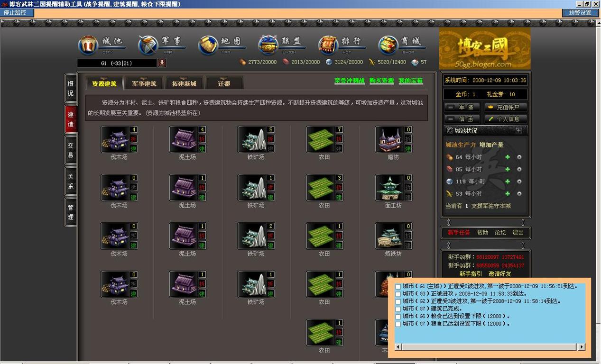Screen dimensions: 601x364
Task: Open the 联盟 Union navigation icon
Action: click(x=268, y=45)
